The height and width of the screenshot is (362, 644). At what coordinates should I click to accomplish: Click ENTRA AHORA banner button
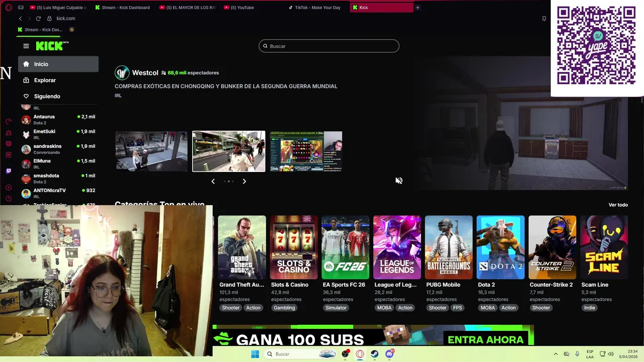coord(486,339)
